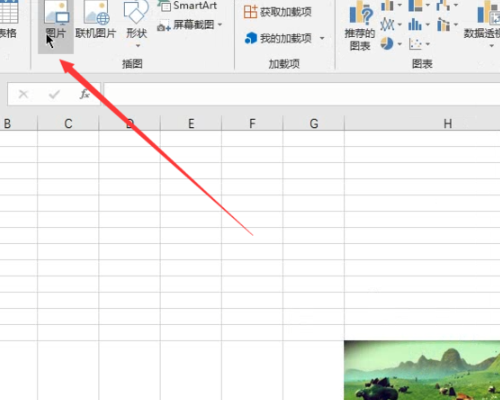The width and height of the screenshot is (500, 400).
Task: Expand the combo chart dropdown arrow
Action: [456, 25]
